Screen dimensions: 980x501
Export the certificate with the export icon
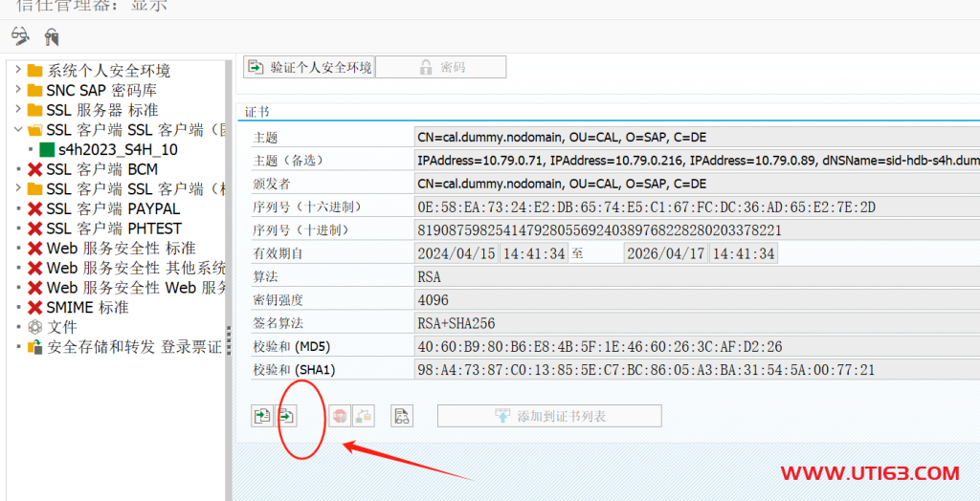(287, 415)
